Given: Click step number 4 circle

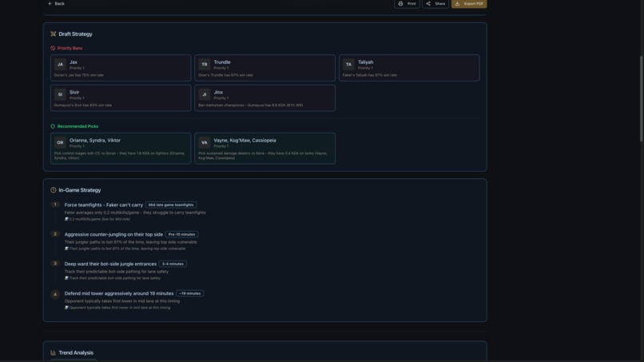Looking at the screenshot, I should 55,294.
